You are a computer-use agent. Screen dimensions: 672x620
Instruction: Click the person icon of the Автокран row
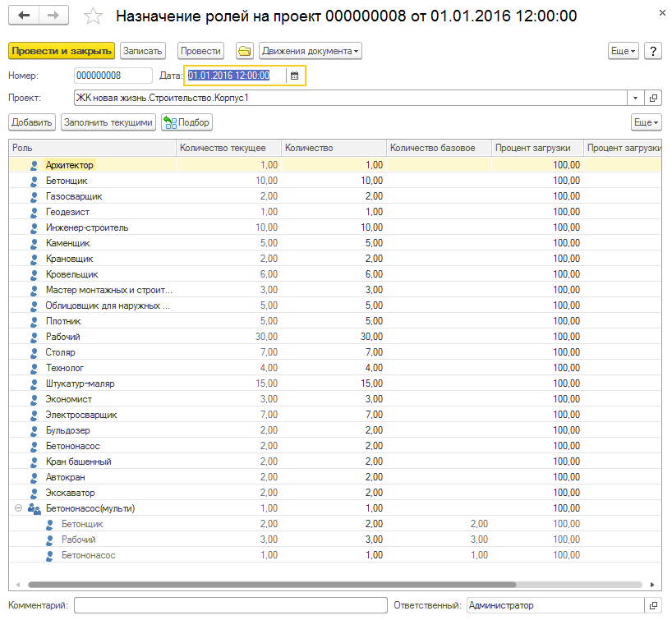pyautogui.click(x=34, y=477)
